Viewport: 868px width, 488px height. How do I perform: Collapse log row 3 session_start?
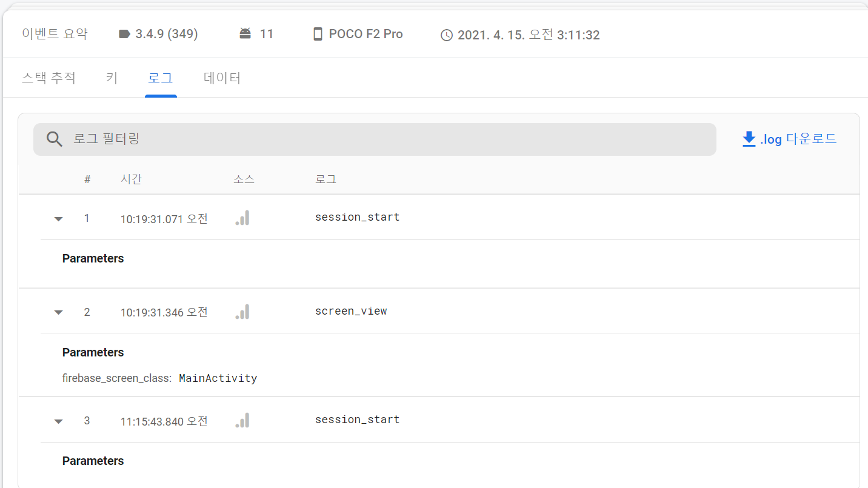point(59,421)
